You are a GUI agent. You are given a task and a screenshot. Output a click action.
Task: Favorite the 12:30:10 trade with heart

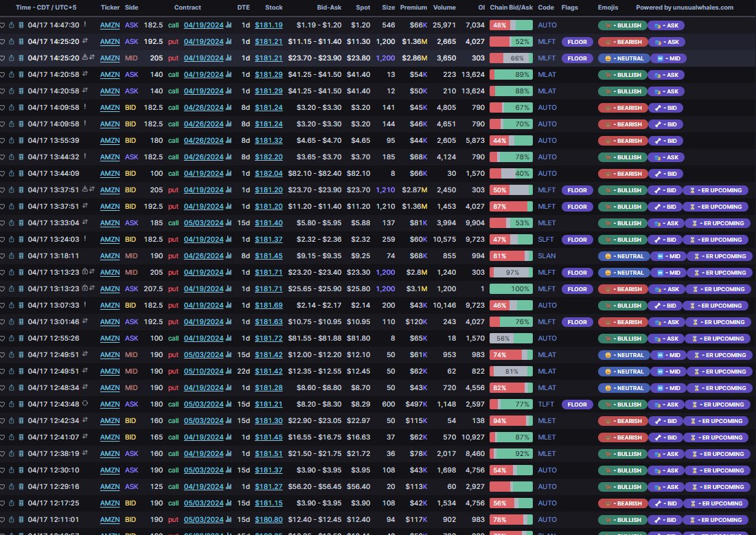3,470
